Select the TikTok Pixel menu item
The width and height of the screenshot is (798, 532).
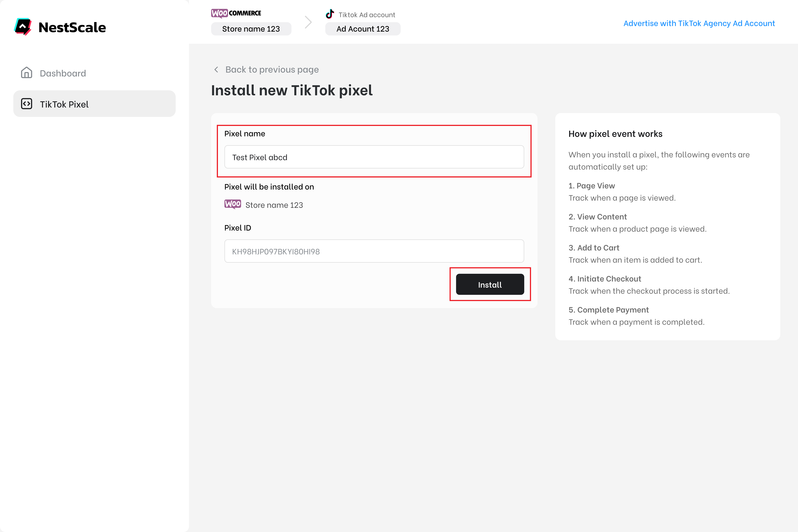pos(94,104)
